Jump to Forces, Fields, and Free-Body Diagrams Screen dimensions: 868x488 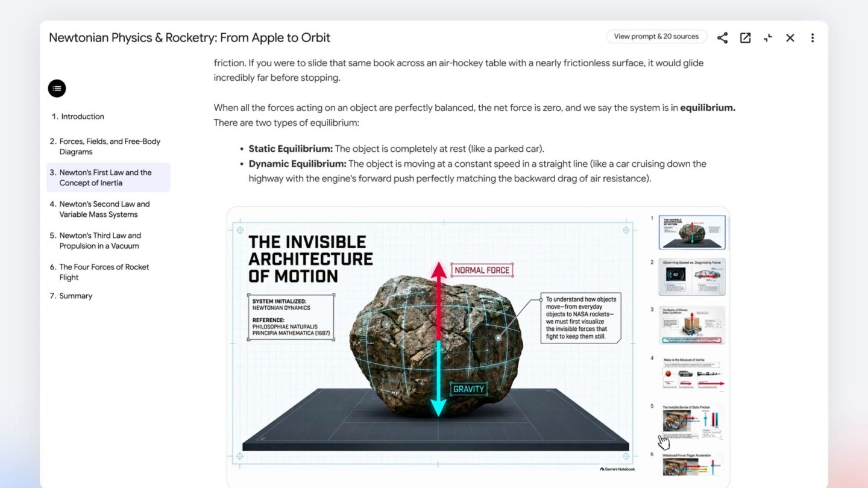(108, 146)
